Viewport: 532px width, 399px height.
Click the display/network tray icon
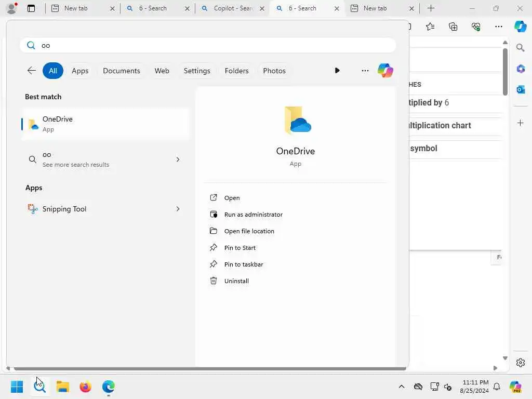click(x=435, y=387)
